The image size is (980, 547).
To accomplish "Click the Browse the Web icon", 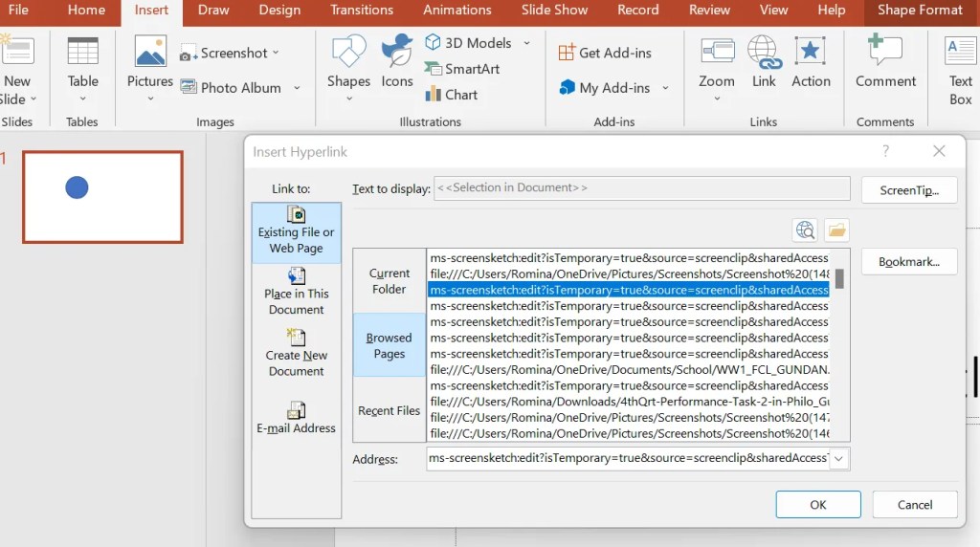I will tap(806, 230).
